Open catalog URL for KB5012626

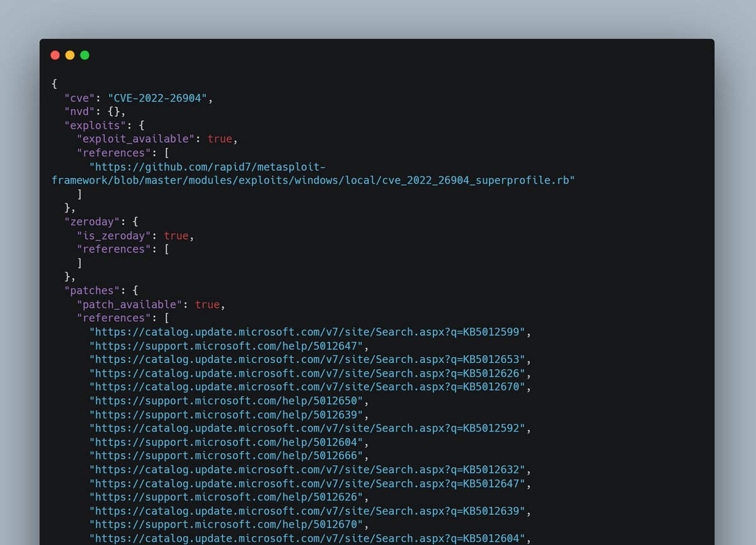coord(307,374)
